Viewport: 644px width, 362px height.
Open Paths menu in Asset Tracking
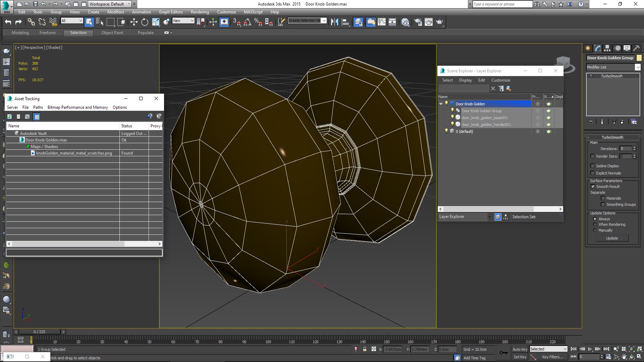pos(38,108)
